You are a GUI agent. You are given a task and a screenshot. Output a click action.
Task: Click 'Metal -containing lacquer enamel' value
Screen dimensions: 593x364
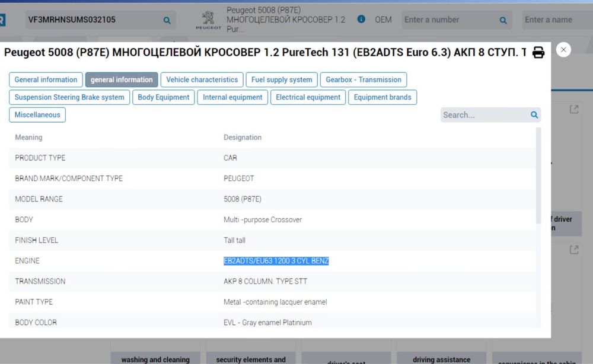(x=275, y=302)
